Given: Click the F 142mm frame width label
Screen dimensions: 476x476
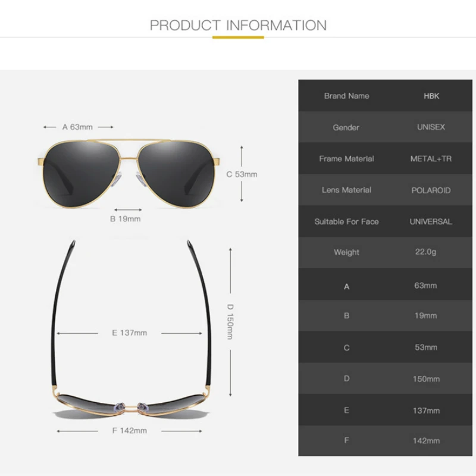Looking at the screenshot, I should (x=129, y=430).
